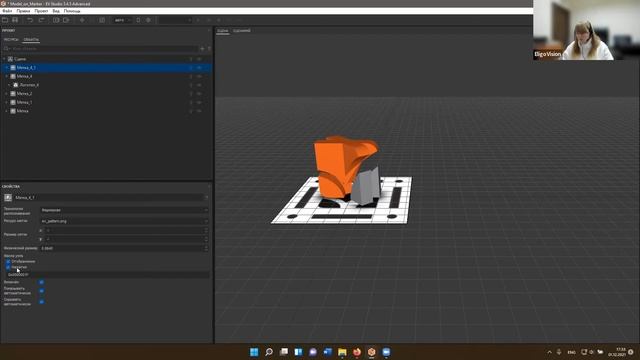640x360 pixels.
Task: Click the open project folder icon
Action: click(5, 20)
